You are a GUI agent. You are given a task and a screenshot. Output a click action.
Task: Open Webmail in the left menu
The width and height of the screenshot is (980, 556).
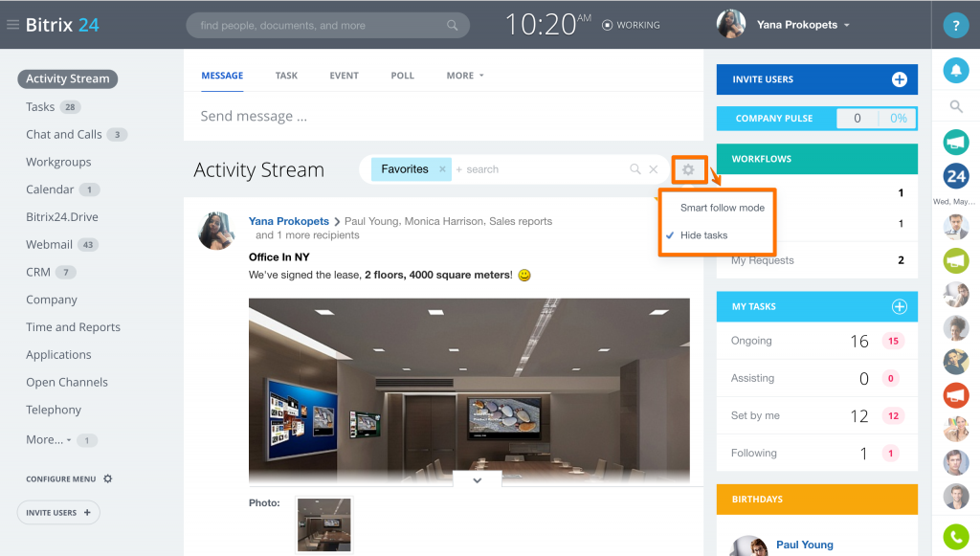pyautogui.click(x=49, y=244)
